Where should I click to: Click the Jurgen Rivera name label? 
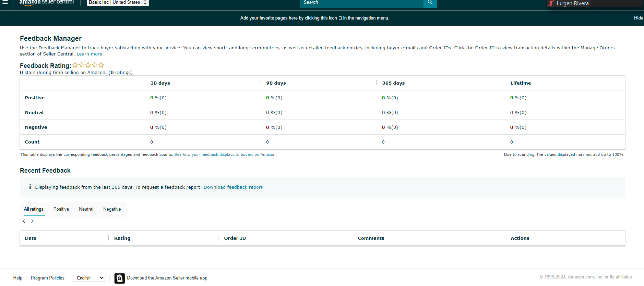pyautogui.click(x=572, y=3)
